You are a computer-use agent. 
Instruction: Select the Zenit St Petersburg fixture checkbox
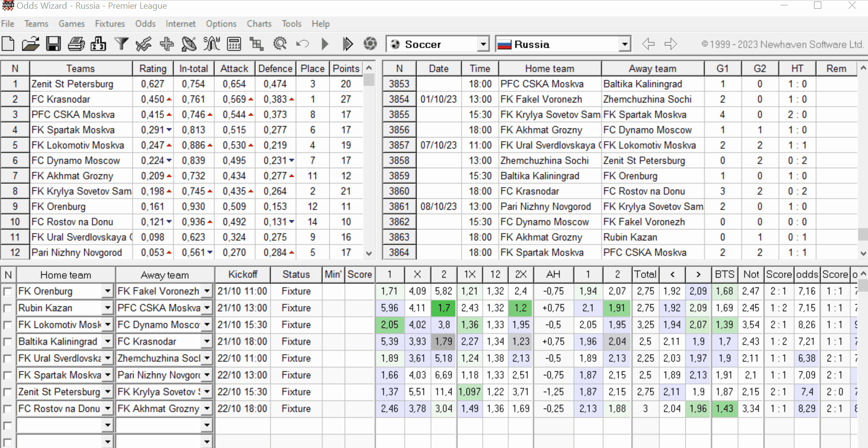point(7,392)
